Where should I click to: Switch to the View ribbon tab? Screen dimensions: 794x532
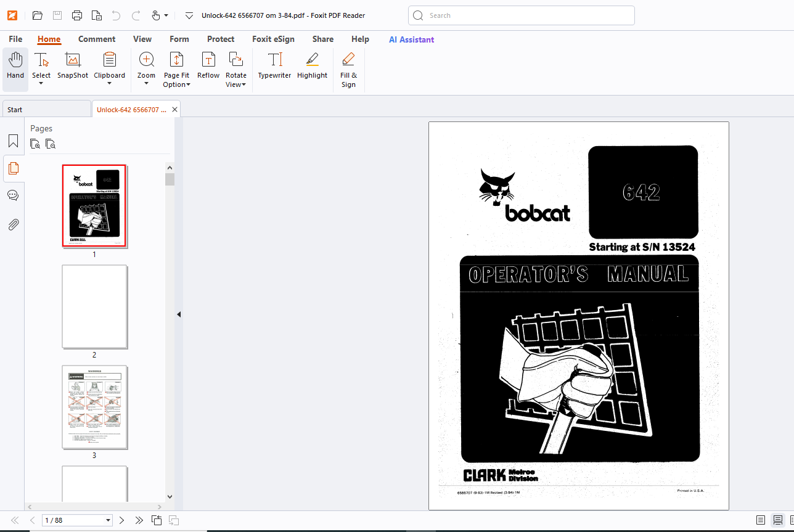pyautogui.click(x=142, y=39)
